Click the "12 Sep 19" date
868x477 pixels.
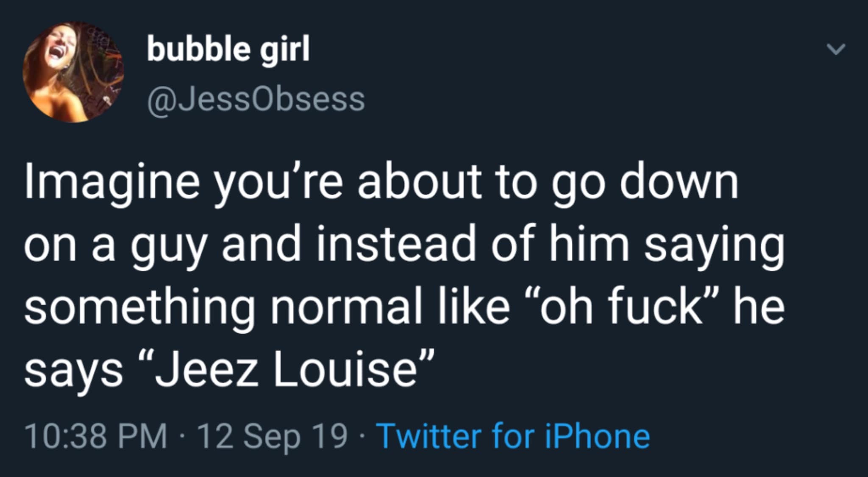coord(272,436)
